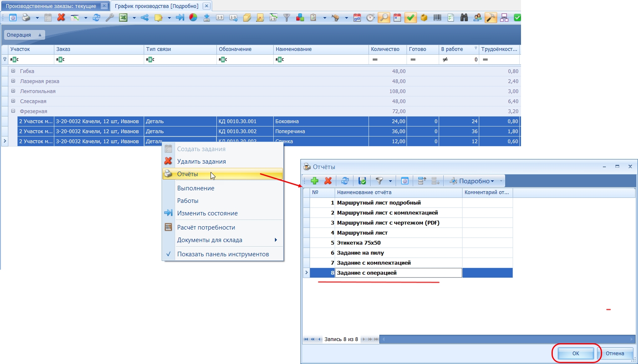Click the stopwatch icon
Screen dimensions: 638x364
click(x=370, y=18)
